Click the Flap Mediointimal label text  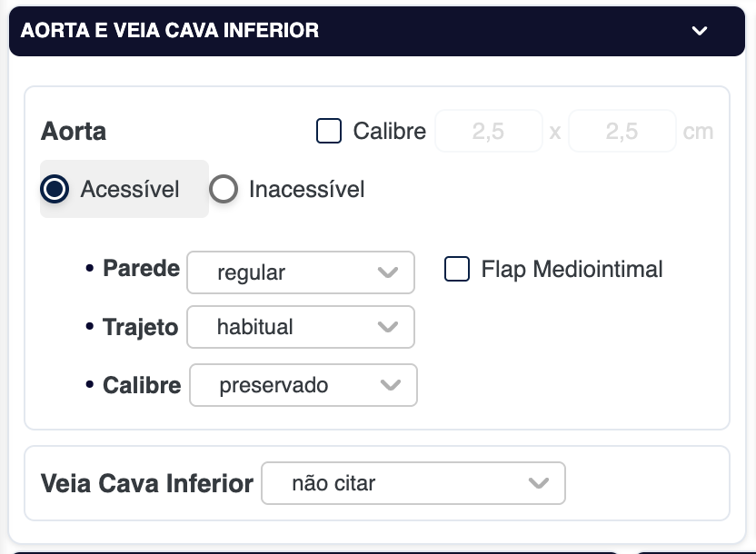pos(572,269)
